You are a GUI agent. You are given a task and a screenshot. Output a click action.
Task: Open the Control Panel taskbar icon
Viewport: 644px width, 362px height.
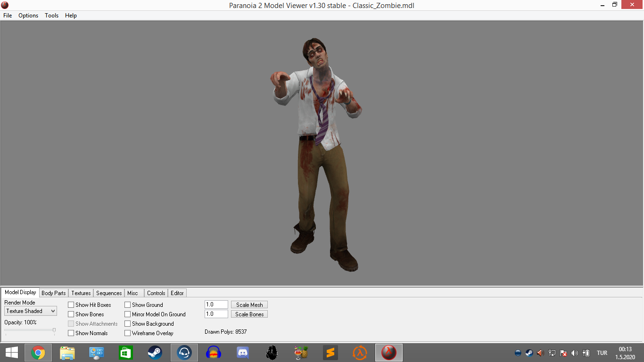coord(97,353)
